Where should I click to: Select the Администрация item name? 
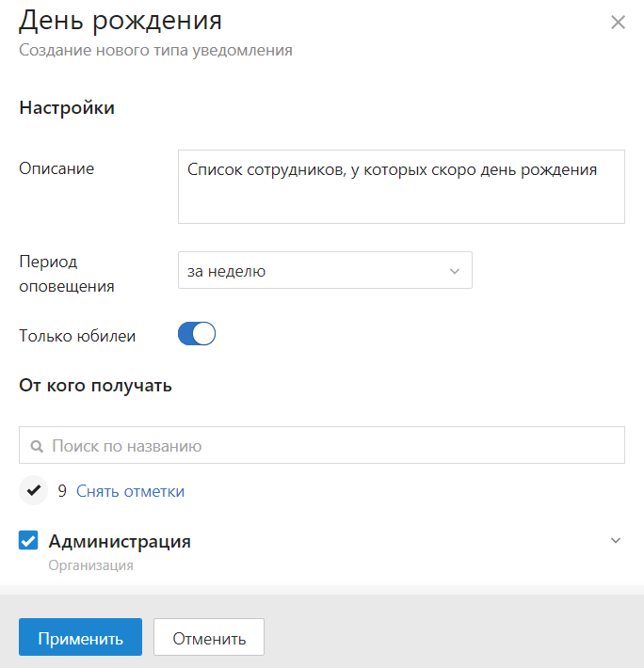pos(120,542)
